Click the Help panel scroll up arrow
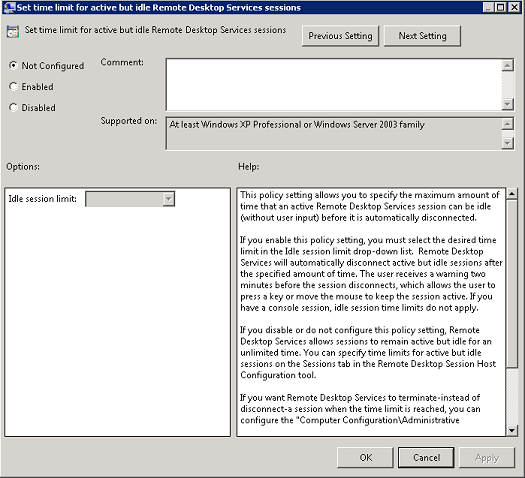 point(512,194)
